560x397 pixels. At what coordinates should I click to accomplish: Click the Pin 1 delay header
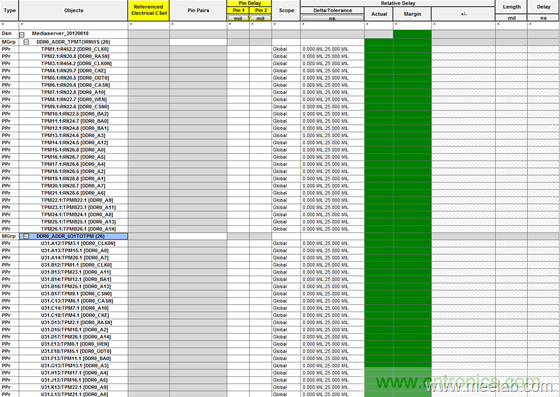(x=238, y=10)
